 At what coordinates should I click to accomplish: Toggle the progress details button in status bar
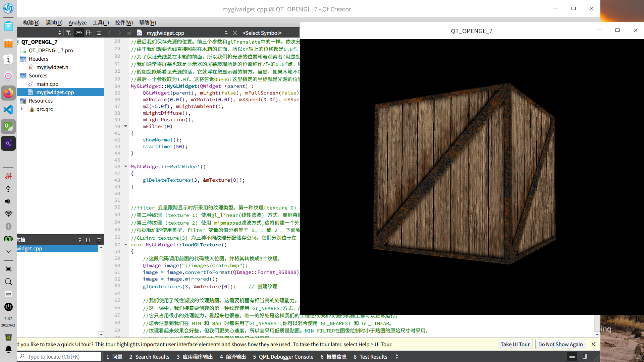pos(572,356)
